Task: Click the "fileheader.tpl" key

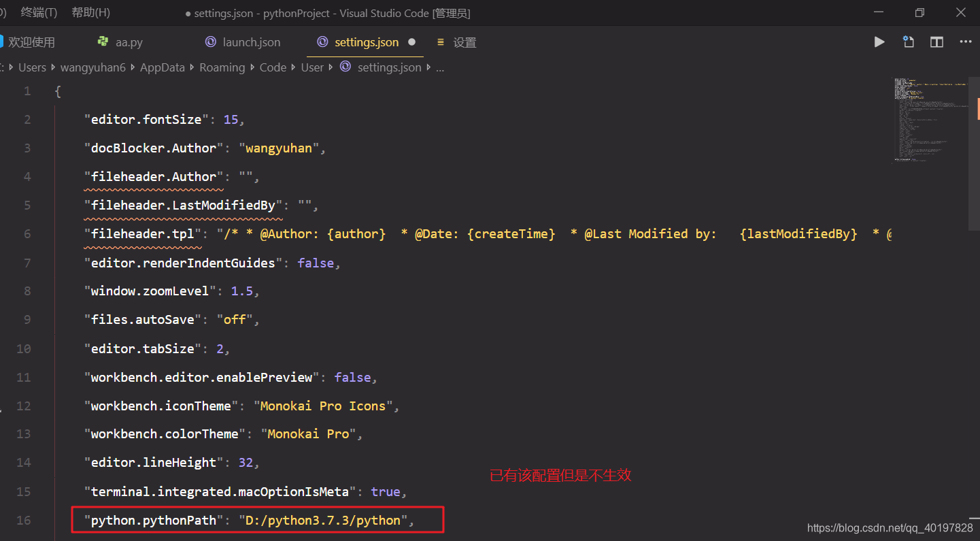Action: point(143,233)
